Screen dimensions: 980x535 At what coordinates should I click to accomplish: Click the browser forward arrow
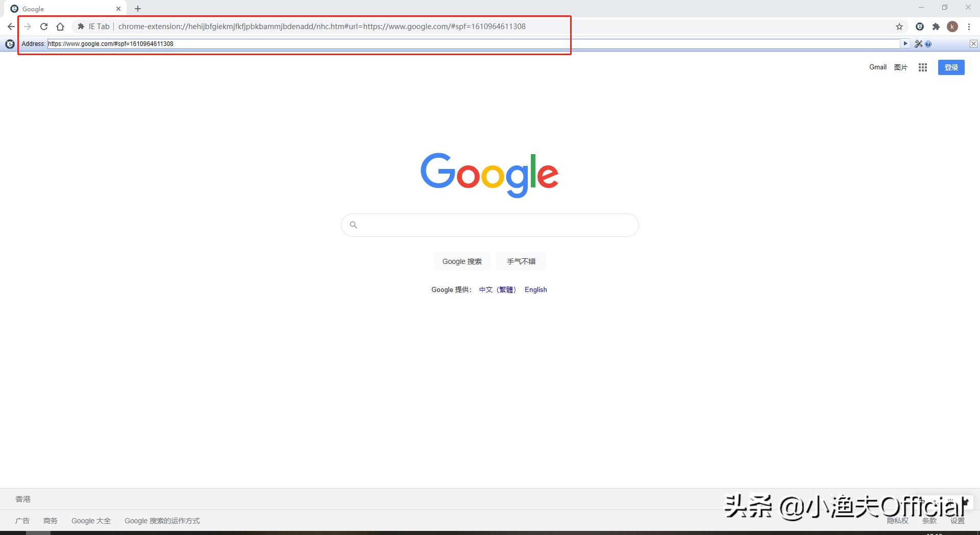27,26
